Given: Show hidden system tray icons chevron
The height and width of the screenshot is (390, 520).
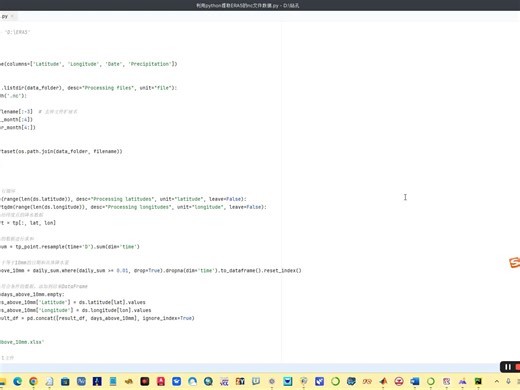Looking at the screenshot, I should (x=497, y=381).
